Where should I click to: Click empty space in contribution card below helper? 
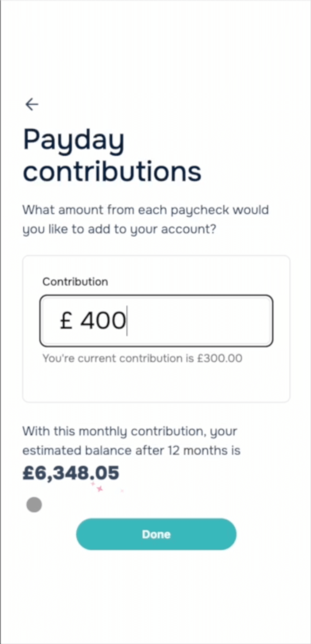[x=156, y=383]
